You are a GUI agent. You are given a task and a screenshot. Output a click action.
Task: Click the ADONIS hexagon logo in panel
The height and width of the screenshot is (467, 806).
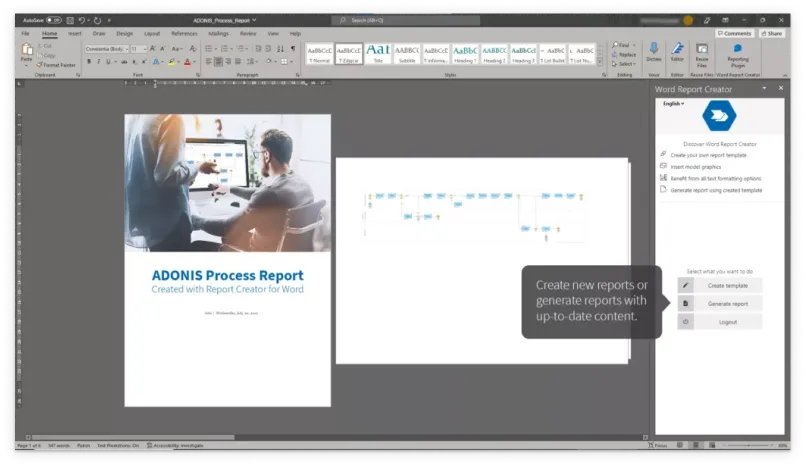pyautogui.click(x=719, y=116)
